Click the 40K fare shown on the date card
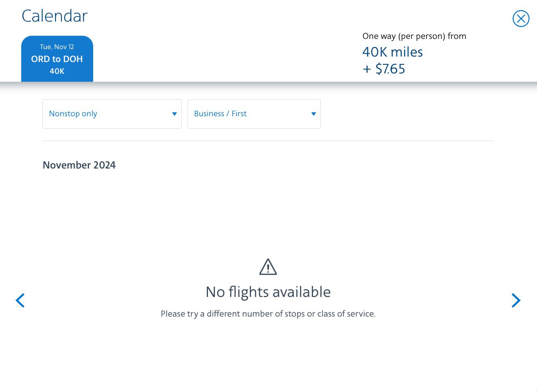The height and width of the screenshot is (392, 537). coord(57,71)
